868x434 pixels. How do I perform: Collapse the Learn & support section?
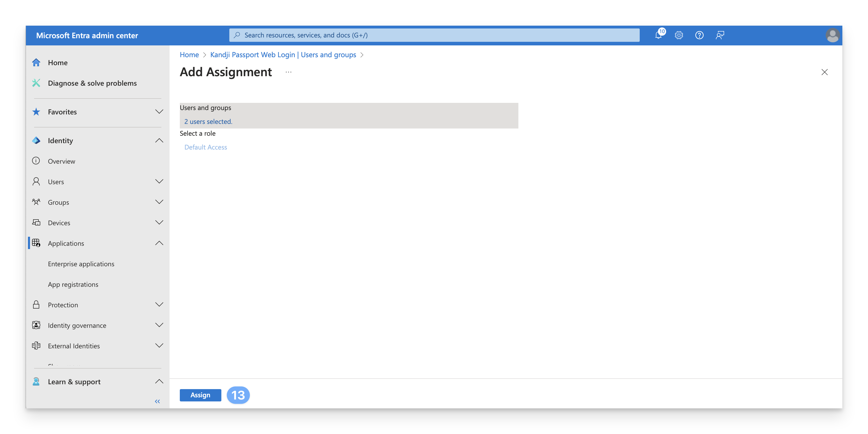tap(159, 381)
